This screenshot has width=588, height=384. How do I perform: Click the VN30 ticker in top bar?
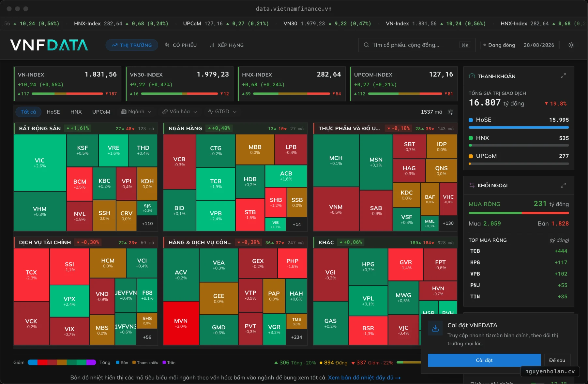[x=327, y=23]
